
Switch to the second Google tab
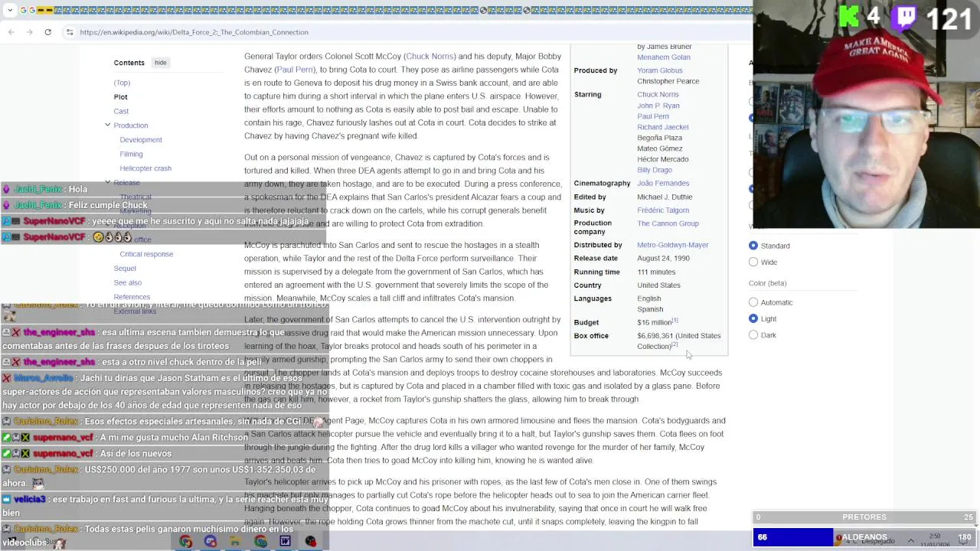[31, 10]
